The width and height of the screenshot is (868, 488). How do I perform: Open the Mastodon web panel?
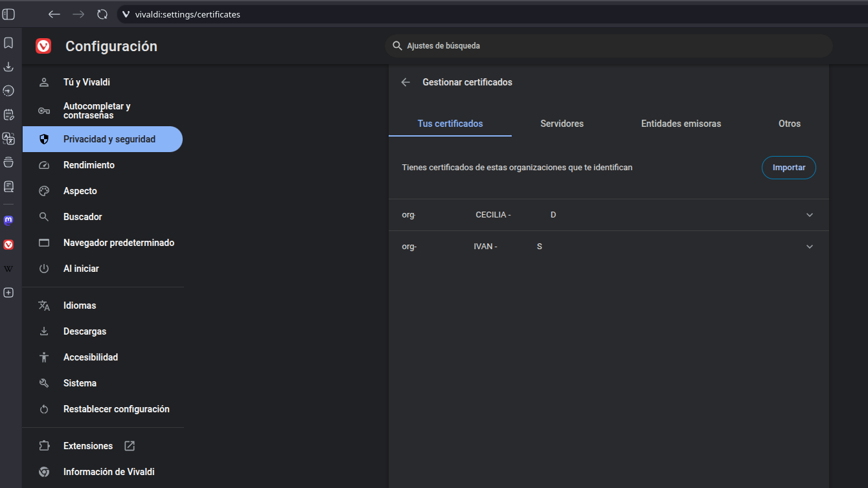8,220
